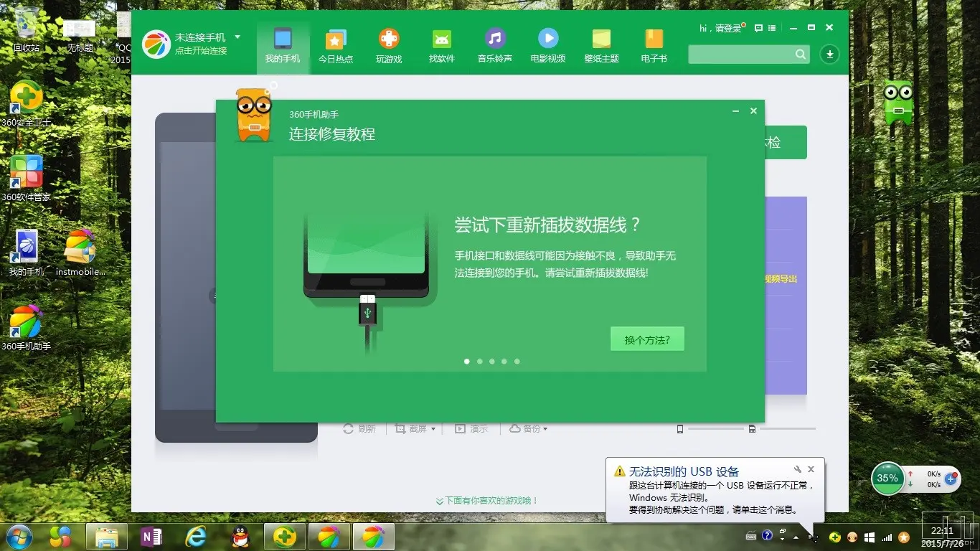The height and width of the screenshot is (551, 980).
Task: Click the blue plus on speed widget
Action: (x=951, y=479)
